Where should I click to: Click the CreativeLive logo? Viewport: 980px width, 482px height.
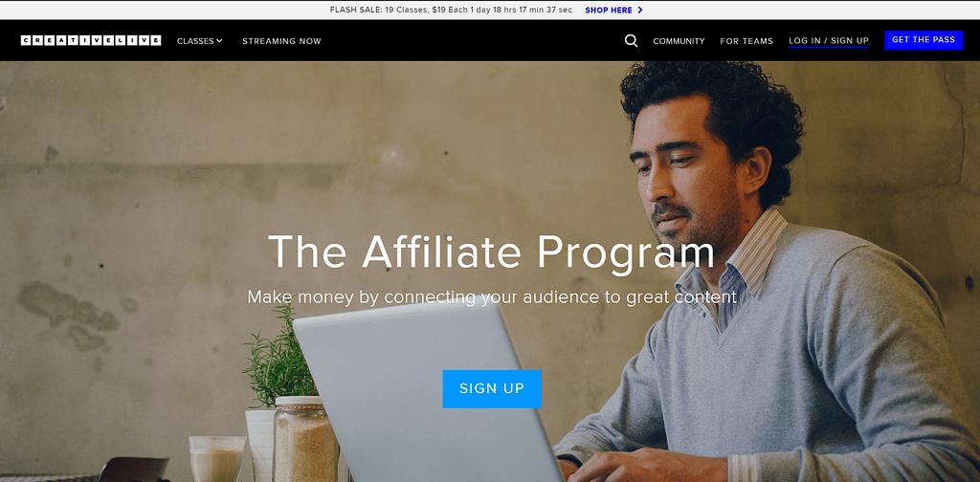point(91,40)
